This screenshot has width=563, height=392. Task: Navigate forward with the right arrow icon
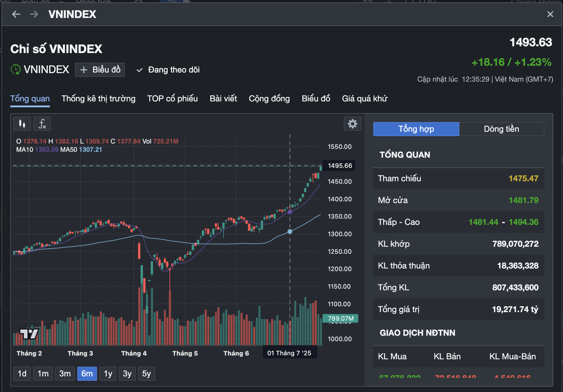click(x=34, y=14)
